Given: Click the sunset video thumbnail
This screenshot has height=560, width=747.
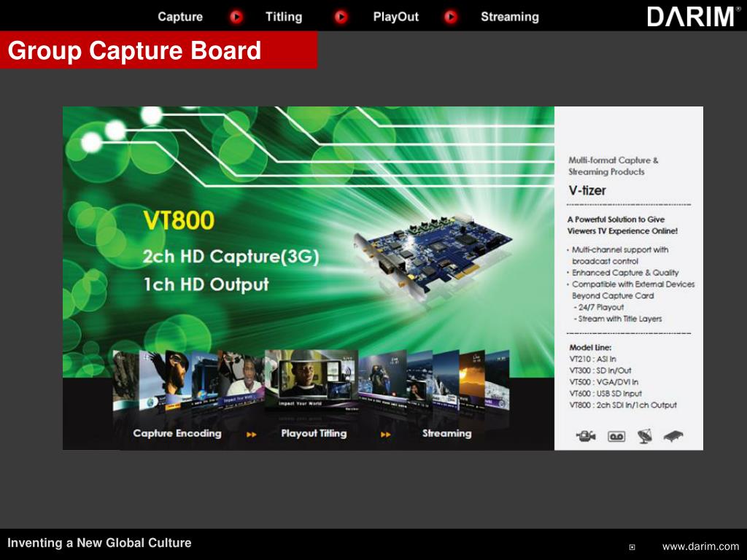Looking at the screenshot, I should click(x=472, y=380).
